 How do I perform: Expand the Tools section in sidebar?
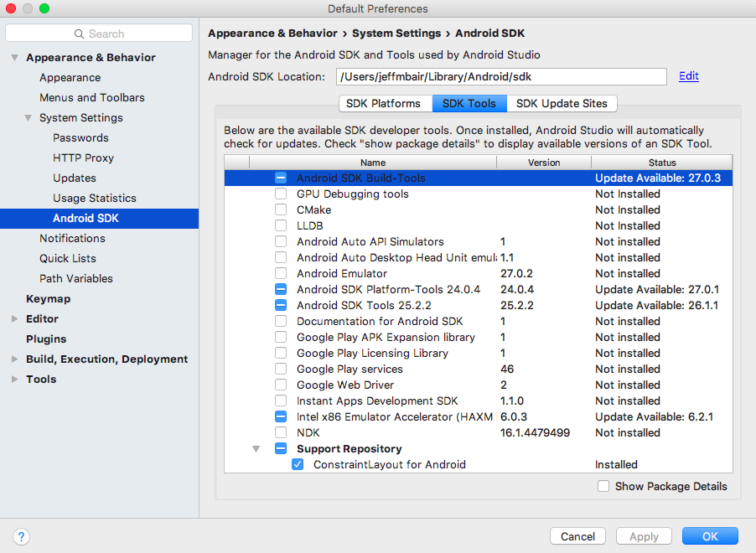[x=15, y=380]
